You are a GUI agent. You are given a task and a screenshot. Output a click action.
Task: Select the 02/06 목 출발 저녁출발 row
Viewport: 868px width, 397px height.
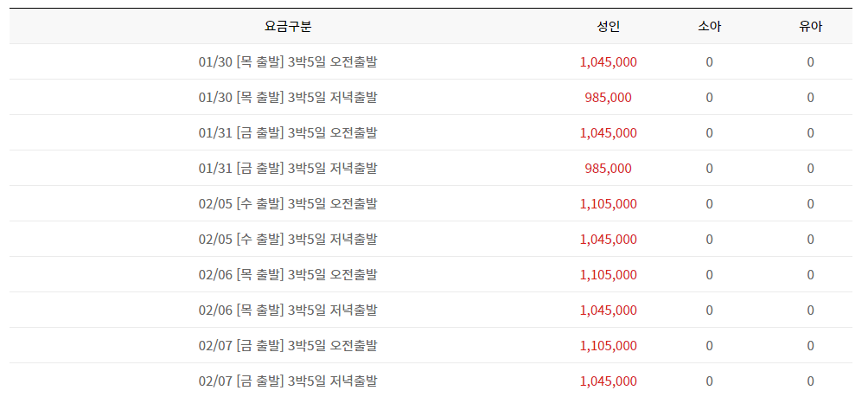tap(431, 310)
